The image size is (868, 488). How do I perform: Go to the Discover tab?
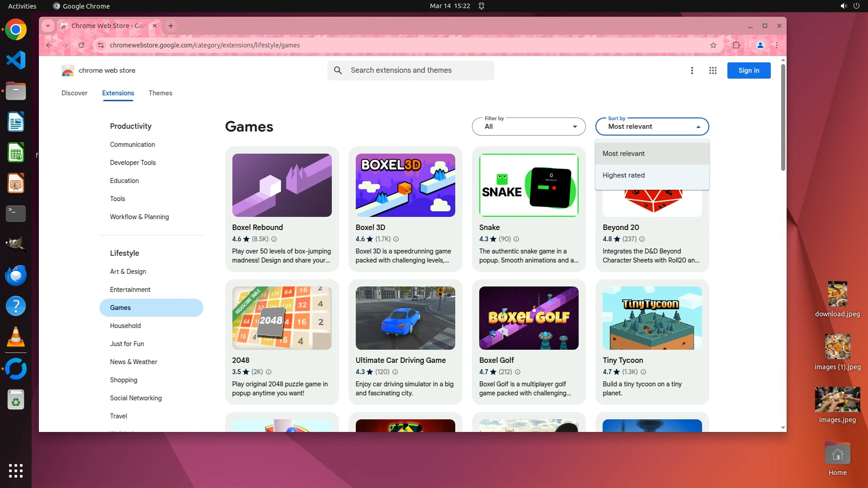click(74, 93)
